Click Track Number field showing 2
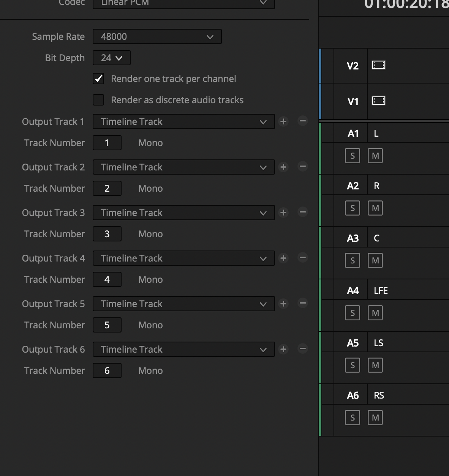This screenshot has height=476, width=449. point(107,188)
